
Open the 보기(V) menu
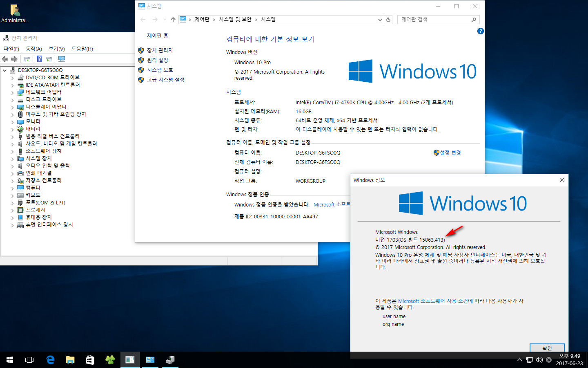pyautogui.click(x=57, y=49)
